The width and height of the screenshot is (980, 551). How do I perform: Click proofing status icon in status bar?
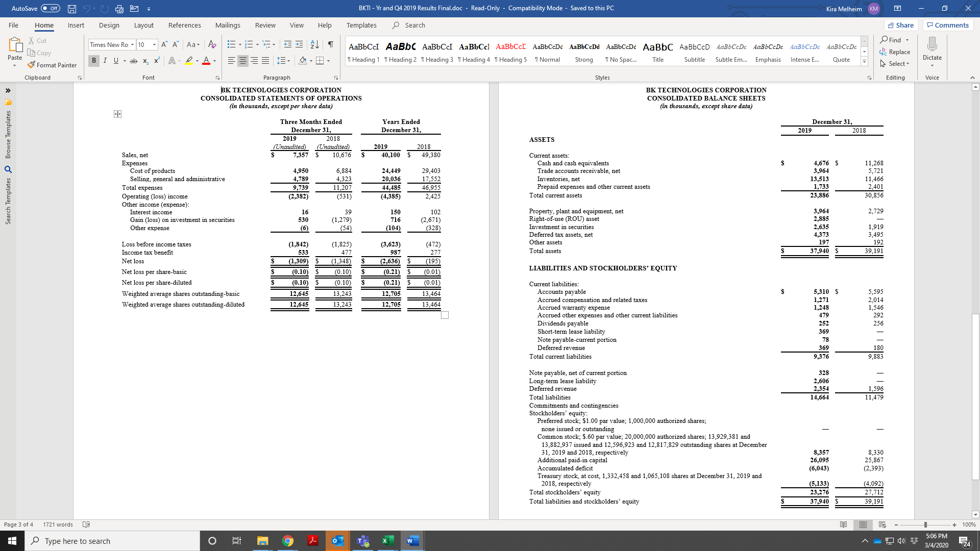point(86,524)
